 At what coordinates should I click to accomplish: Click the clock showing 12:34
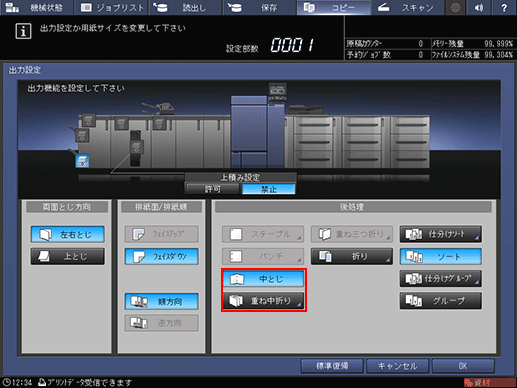pos(17,382)
